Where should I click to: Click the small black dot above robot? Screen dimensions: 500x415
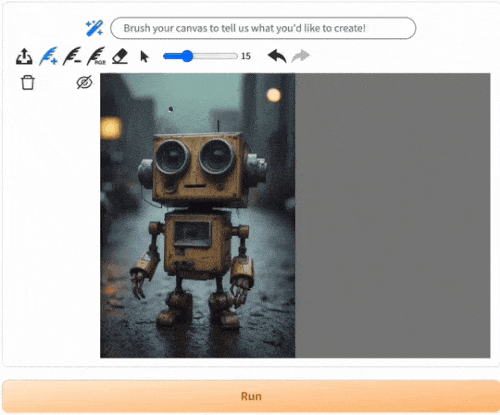[x=171, y=109]
